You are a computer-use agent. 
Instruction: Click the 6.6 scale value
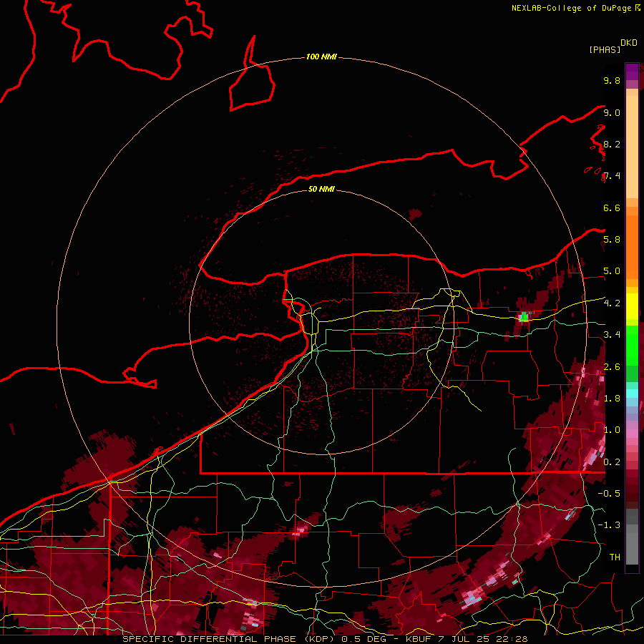pyautogui.click(x=612, y=208)
